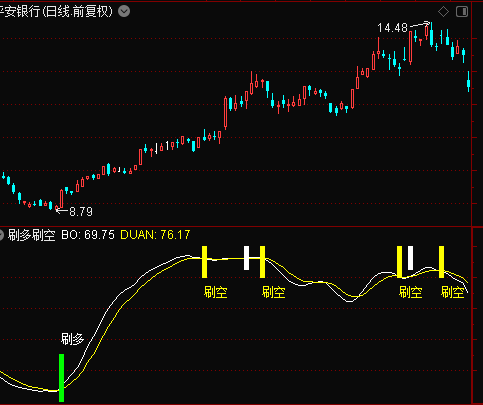Click the BO: 69.75 value label
This screenshot has width=483, height=405.
(x=88, y=235)
